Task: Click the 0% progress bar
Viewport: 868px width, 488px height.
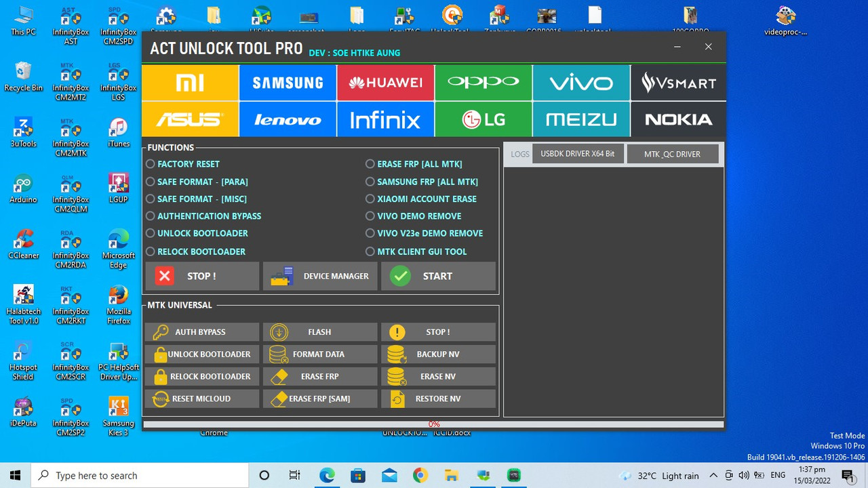Action: pyautogui.click(x=433, y=424)
